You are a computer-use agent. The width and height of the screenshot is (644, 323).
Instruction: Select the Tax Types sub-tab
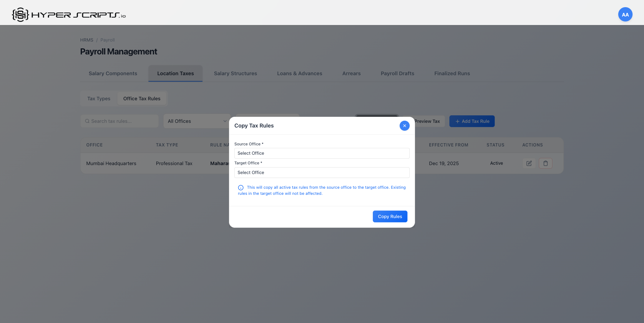pyautogui.click(x=98, y=98)
